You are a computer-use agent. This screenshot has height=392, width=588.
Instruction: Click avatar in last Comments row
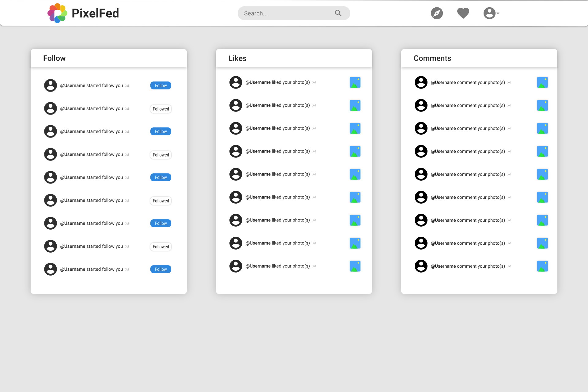(421, 266)
